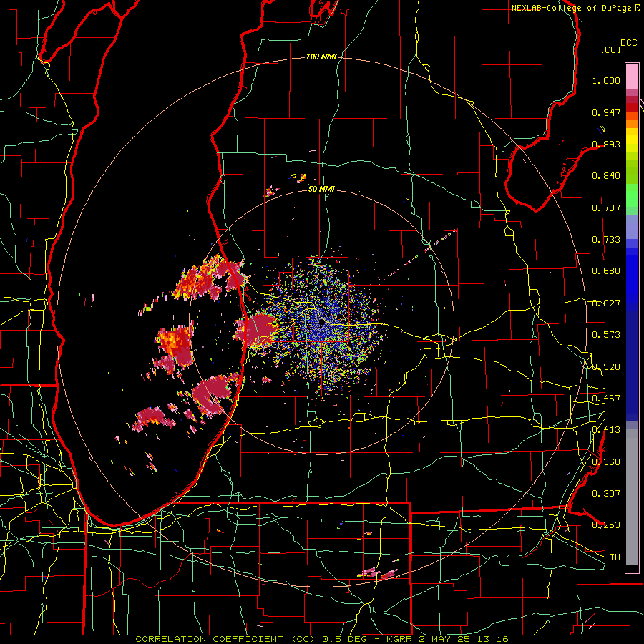
Task: Click the 1.000 value on color scale
Action: [606, 80]
